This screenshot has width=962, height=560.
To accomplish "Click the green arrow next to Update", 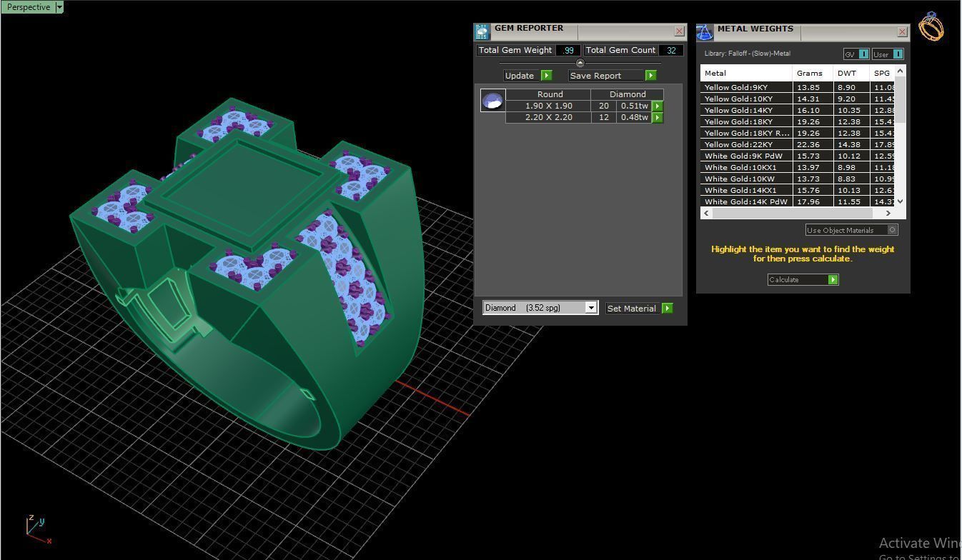I will point(546,76).
